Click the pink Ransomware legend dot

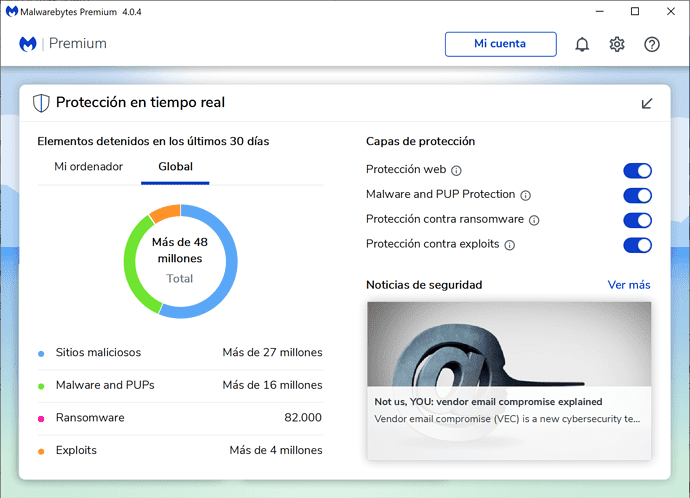pos(41,418)
